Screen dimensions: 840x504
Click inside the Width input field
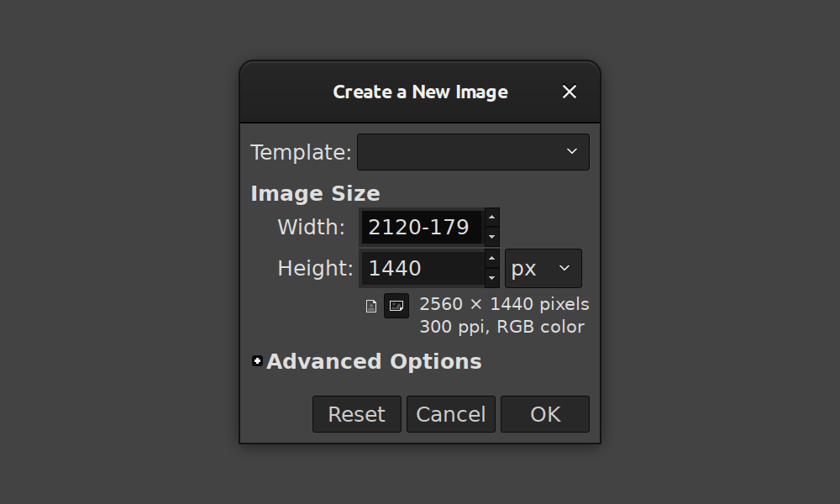(420, 227)
